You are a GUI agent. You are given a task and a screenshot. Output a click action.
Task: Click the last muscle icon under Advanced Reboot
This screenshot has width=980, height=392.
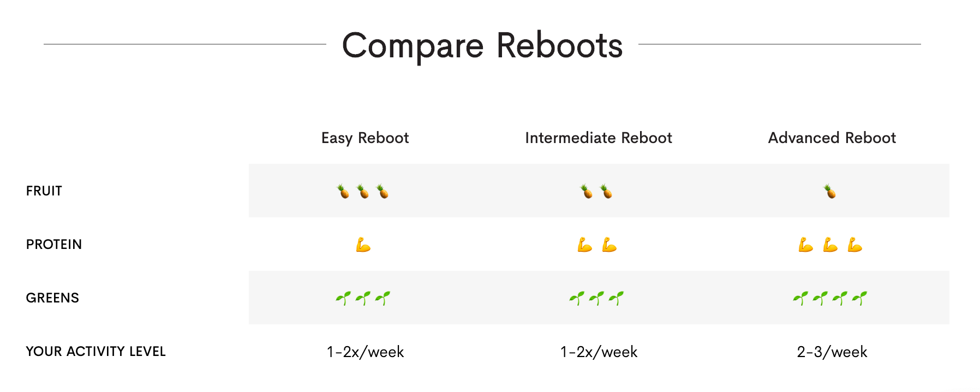click(855, 245)
